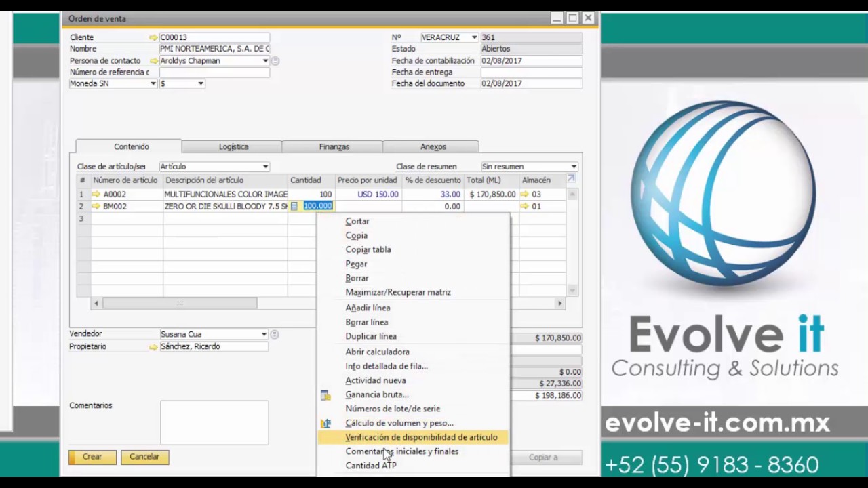Follow the link arrow for article BM002
This screenshot has height=488, width=868.
(96, 206)
